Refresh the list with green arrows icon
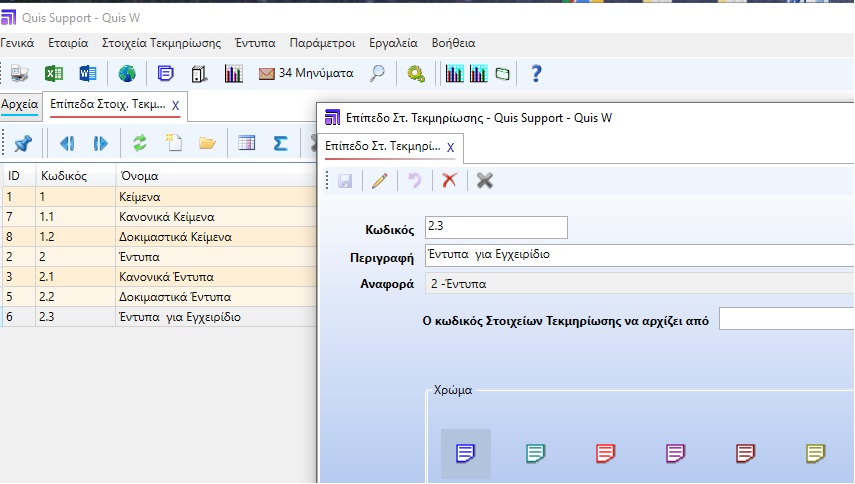This screenshot has width=855, height=484. click(140, 143)
